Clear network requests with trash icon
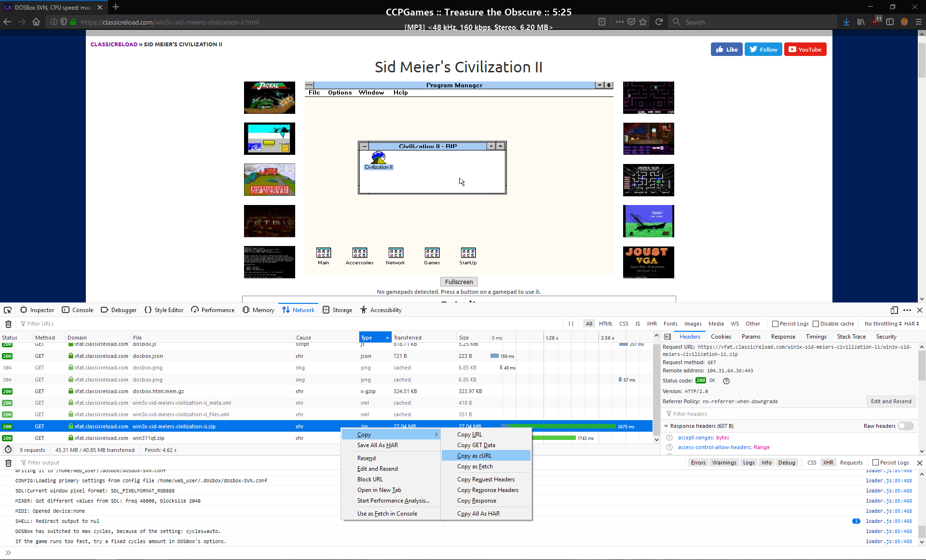 pyautogui.click(x=8, y=324)
